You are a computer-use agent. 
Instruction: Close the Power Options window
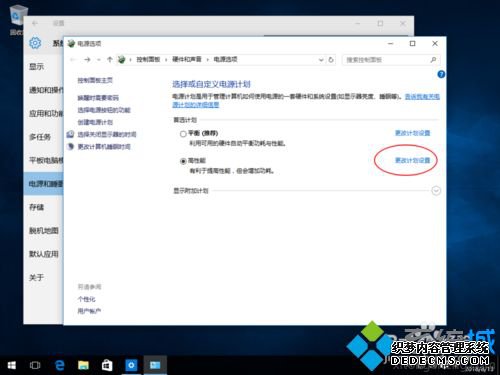[x=435, y=43]
